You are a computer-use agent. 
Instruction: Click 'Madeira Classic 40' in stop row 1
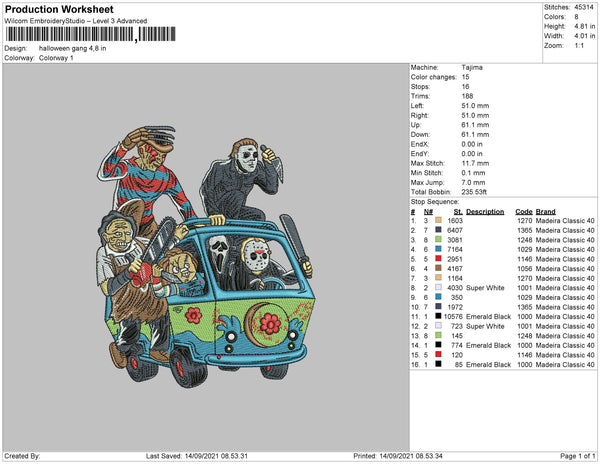pyautogui.click(x=565, y=221)
